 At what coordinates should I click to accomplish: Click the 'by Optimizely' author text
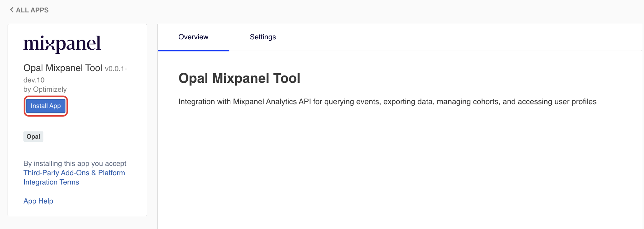click(45, 89)
